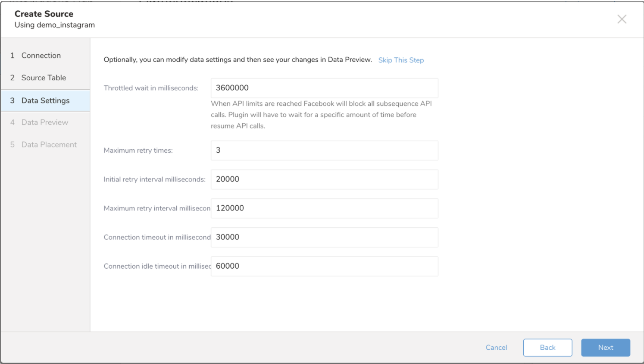Edit the Initial retry interval milliseconds field
The image size is (644, 364).
click(324, 179)
